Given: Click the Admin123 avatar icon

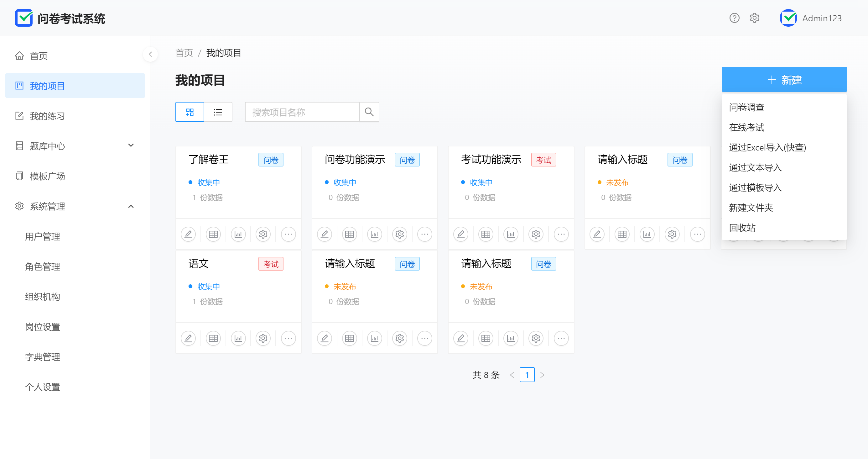Looking at the screenshot, I should click(788, 18).
